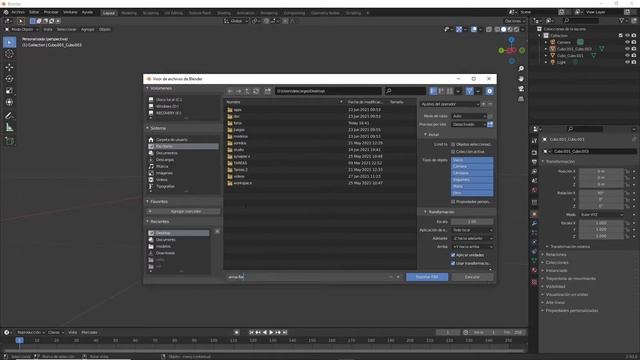Switch file browser to vertical list view
This screenshot has width=640, height=360.
(x=433, y=91)
